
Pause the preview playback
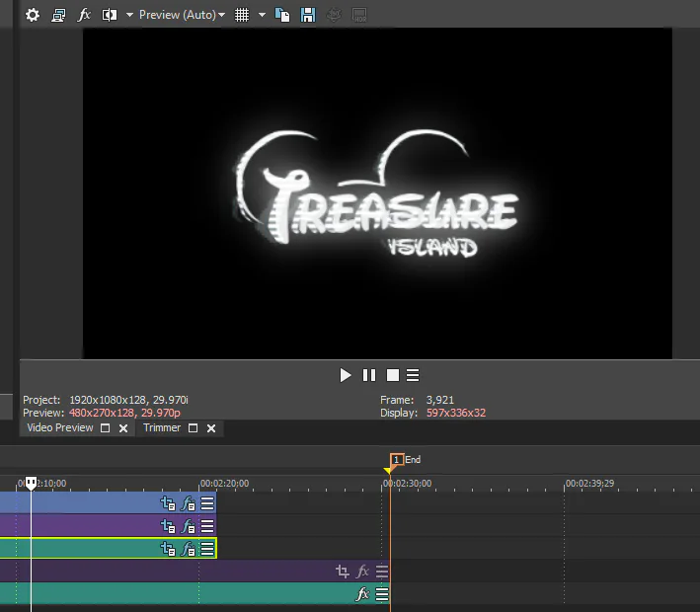point(369,375)
